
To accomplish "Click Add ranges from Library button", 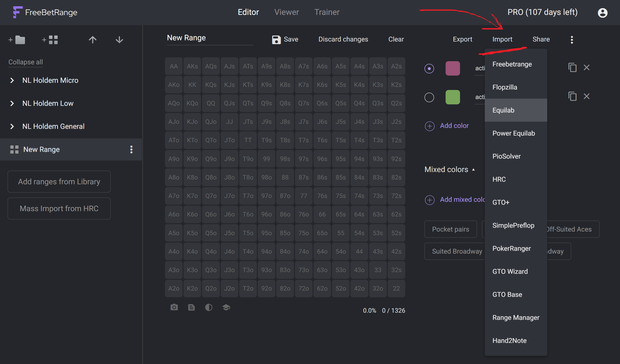I will pos(59,182).
